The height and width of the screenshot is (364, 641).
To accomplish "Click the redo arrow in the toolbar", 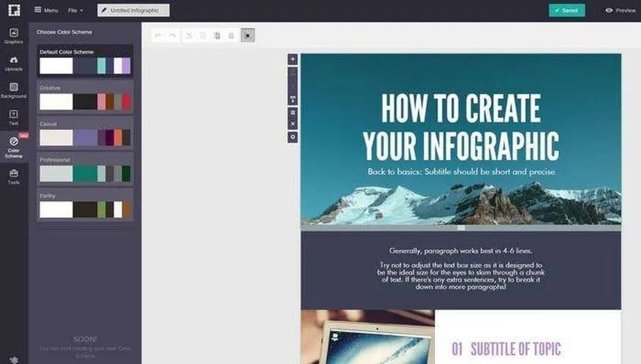I will coord(171,36).
